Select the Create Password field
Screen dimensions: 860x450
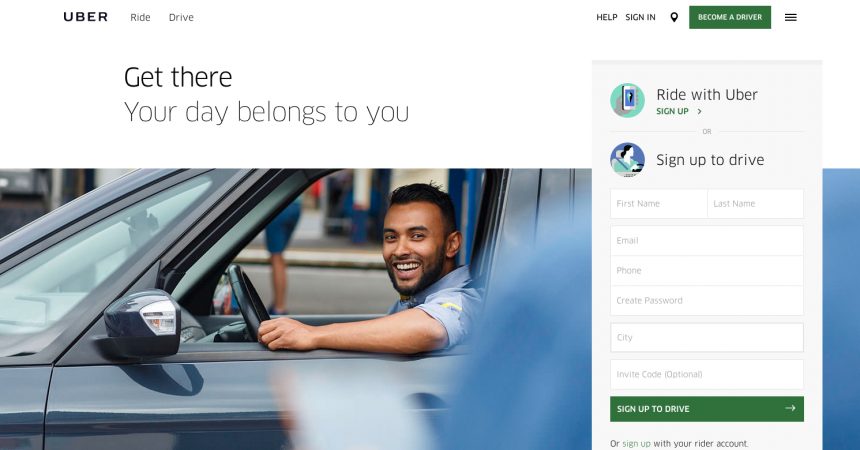tap(707, 301)
